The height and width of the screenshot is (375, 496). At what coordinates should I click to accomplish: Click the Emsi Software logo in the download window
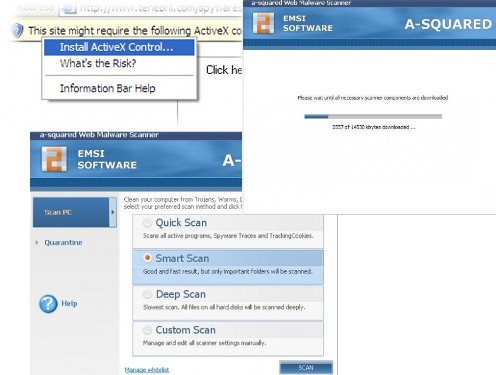(263, 23)
